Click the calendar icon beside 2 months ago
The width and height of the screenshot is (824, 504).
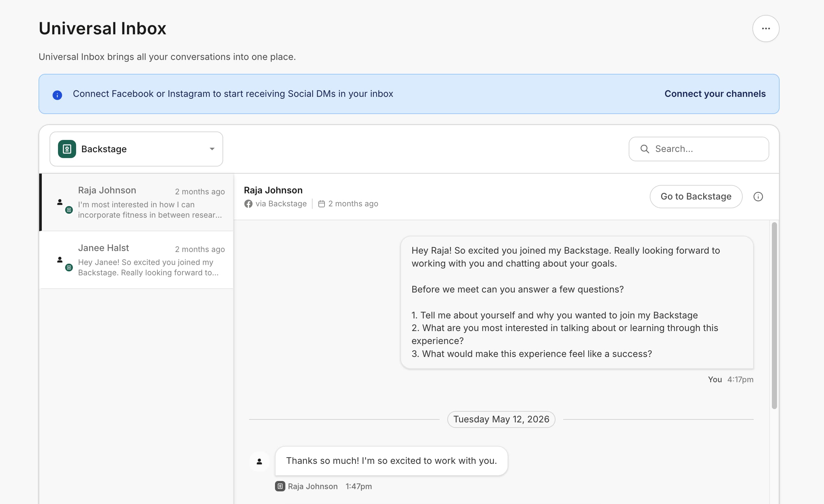[x=321, y=204]
